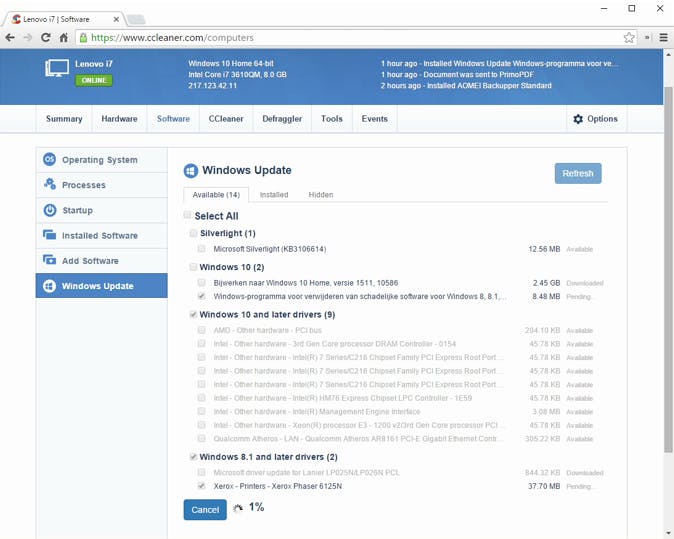Click the scrollbar down arrow
The width and height of the screenshot is (674, 539).
(668, 533)
